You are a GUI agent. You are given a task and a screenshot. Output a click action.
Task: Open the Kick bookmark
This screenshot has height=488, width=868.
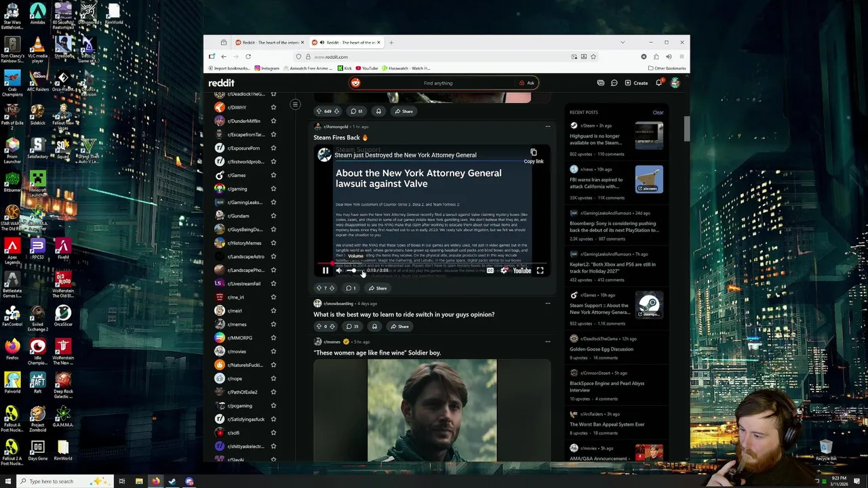[x=345, y=68]
